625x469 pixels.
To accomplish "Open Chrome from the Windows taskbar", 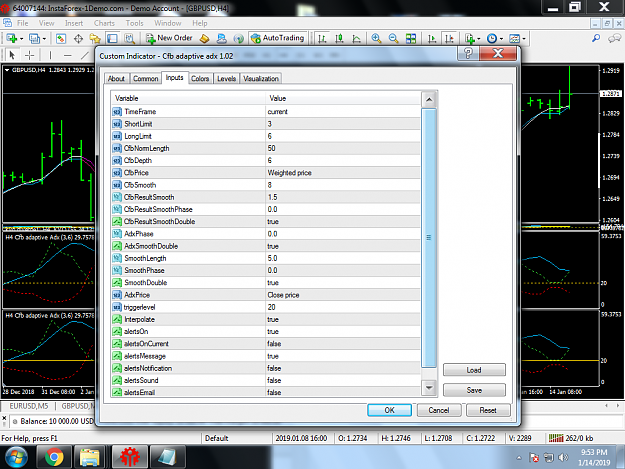I will click(54, 457).
